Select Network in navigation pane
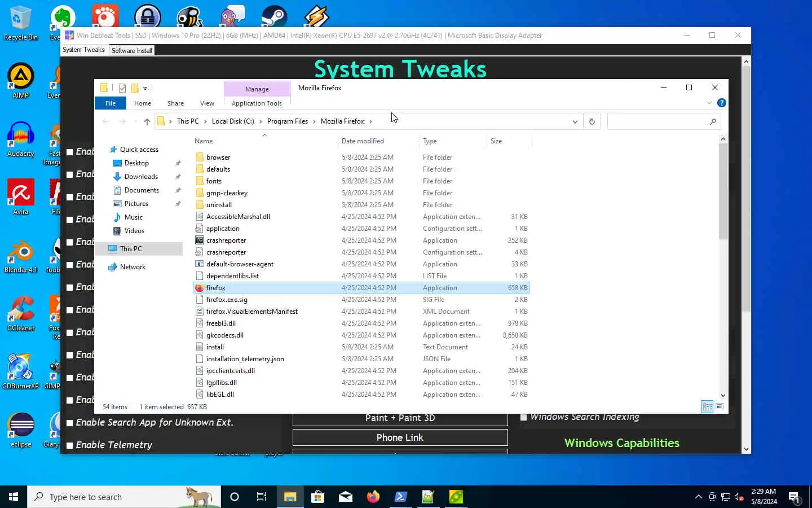Viewport: 812px width, 508px height. point(133,267)
